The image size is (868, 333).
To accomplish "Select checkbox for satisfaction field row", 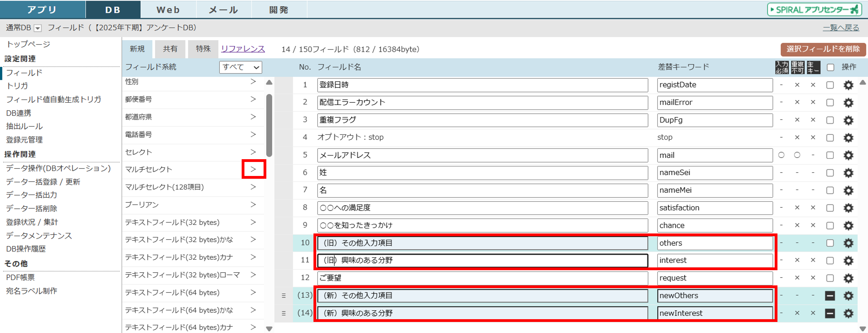I will pyautogui.click(x=830, y=208).
